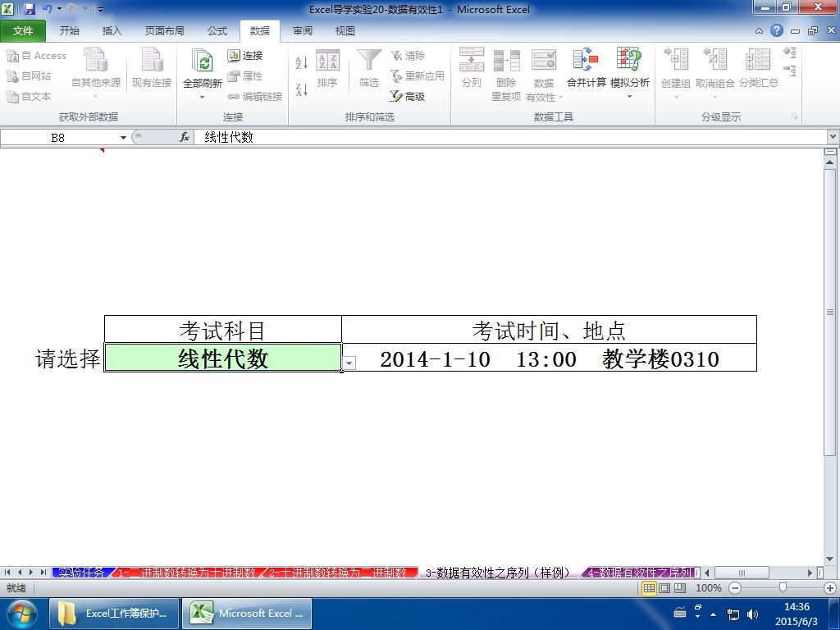Viewport: 840px width, 630px height.
Task: Open the cell B8 validation dropdown arrow
Action: click(x=349, y=363)
